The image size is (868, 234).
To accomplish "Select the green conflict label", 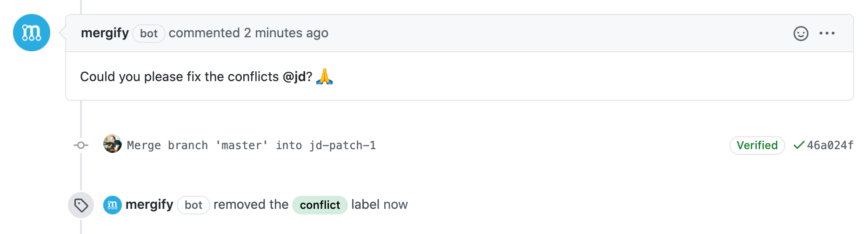I will pos(320,205).
